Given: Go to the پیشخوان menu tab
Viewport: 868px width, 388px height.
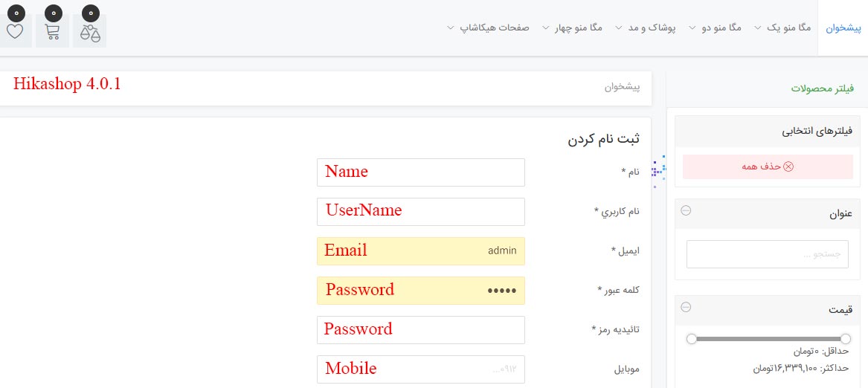Looking at the screenshot, I should pyautogui.click(x=843, y=28).
